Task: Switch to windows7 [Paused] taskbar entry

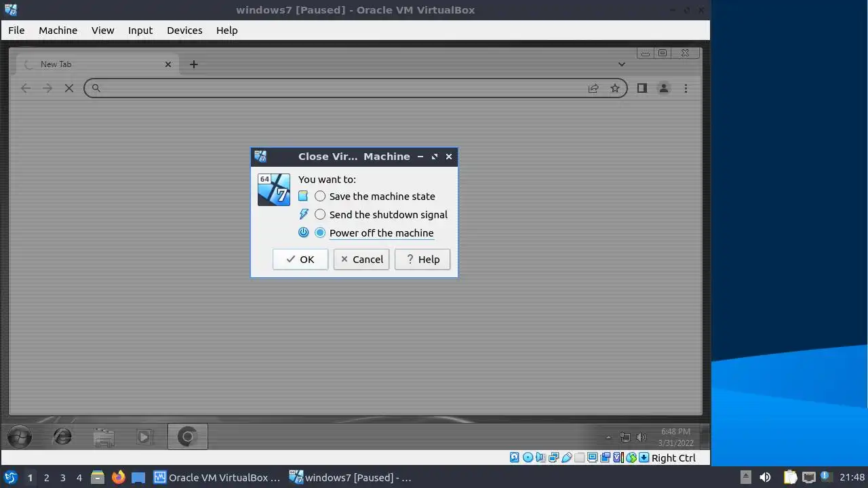Action: tap(351, 477)
